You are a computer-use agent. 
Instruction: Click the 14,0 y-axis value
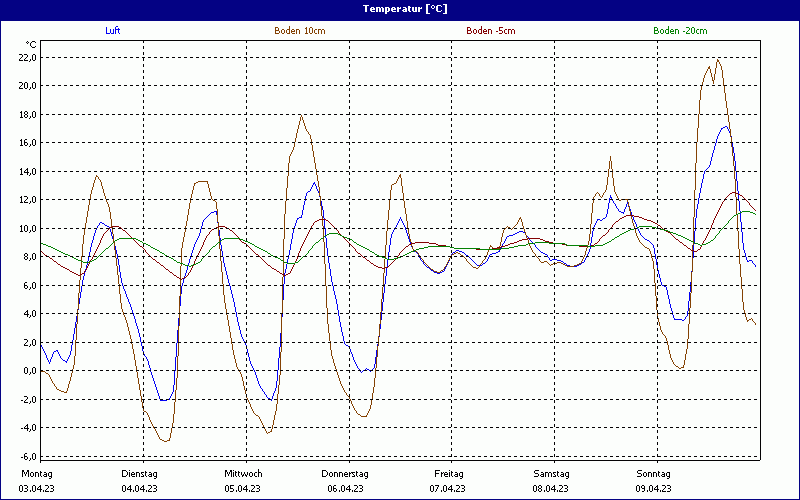28,171
